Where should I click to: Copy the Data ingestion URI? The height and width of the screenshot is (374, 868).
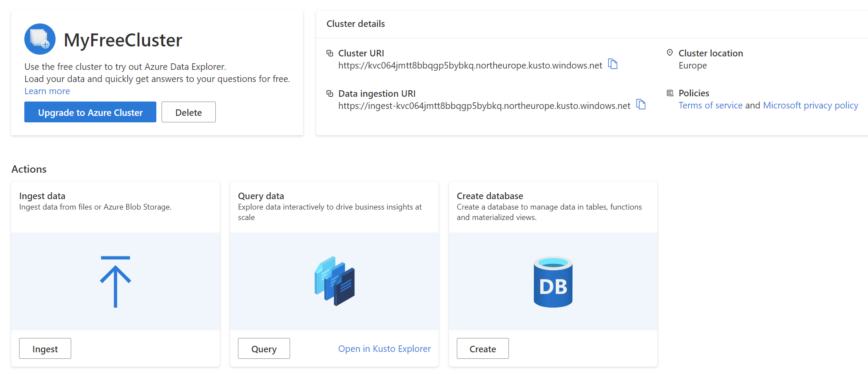pos(641,105)
